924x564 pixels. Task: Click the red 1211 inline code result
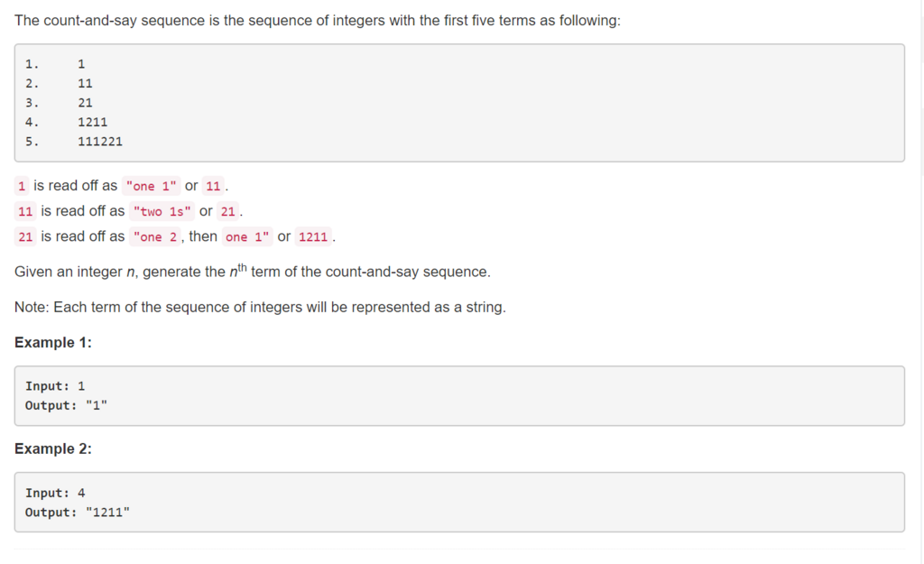tap(313, 237)
